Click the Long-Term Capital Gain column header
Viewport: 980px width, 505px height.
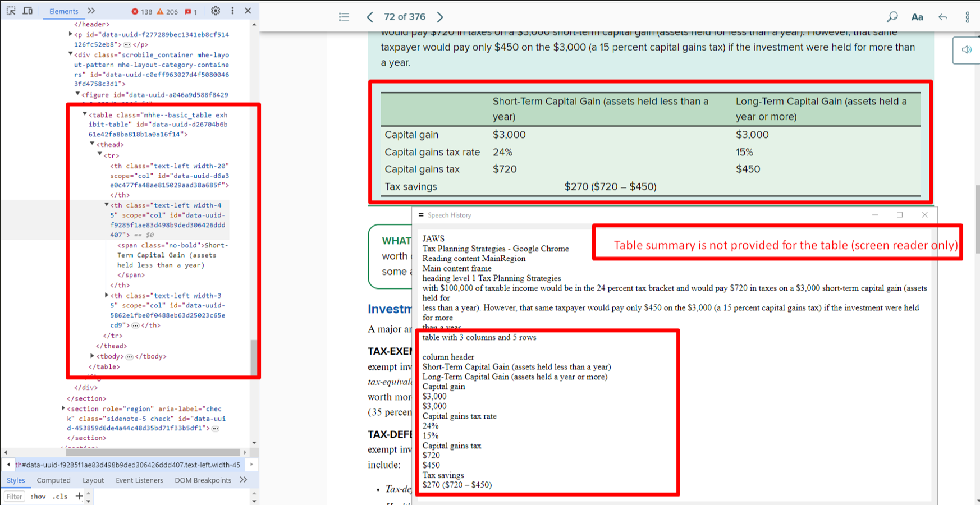(x=821, y=109)
